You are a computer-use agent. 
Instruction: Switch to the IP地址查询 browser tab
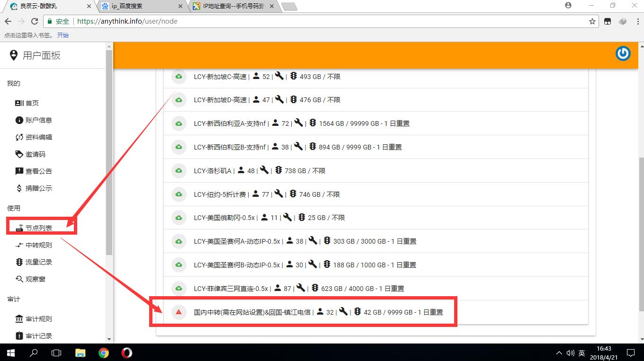[230, 6]
